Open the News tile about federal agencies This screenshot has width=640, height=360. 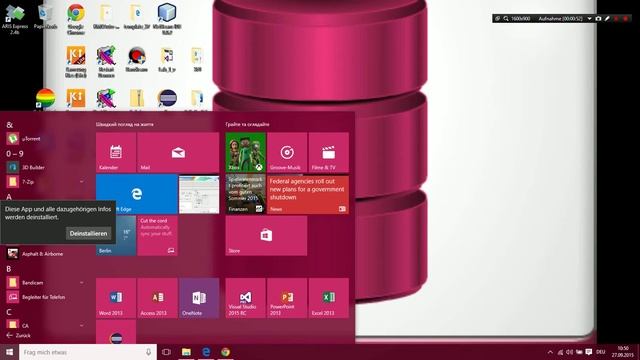(x=308, y=194)
